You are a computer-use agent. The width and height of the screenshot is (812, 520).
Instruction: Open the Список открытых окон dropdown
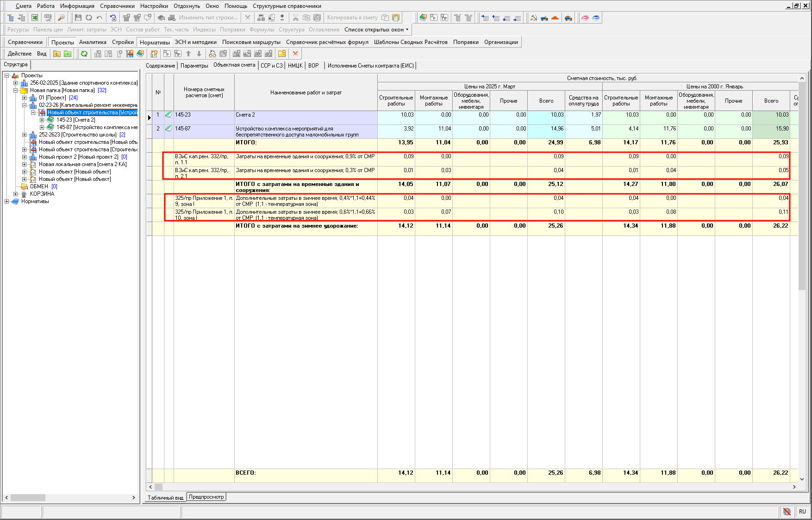376,30
